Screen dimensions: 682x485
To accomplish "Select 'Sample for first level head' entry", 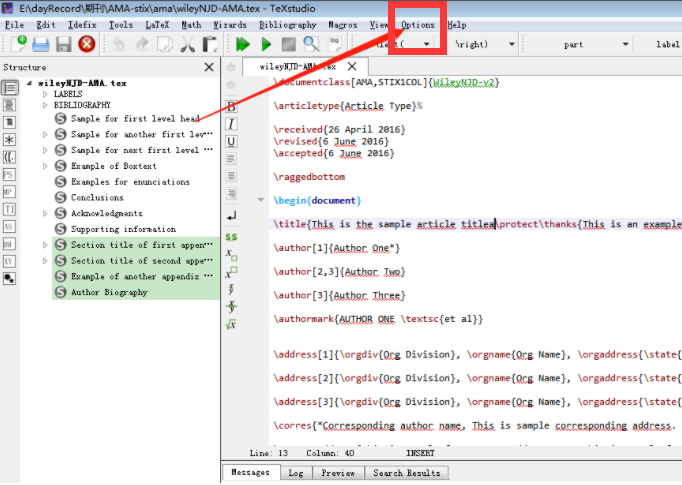I will click(135, 119).
